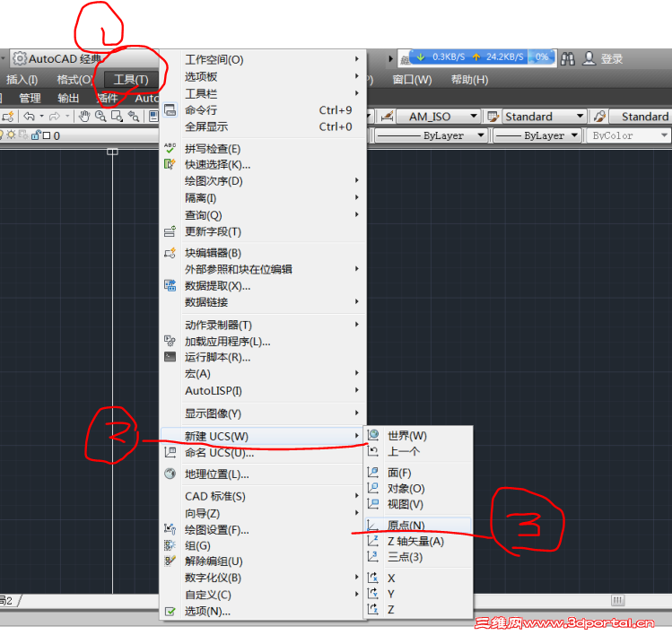This screenshot has width=672, height=635.
Task: Click the Login (登录) link
Action: coord(612,58)
